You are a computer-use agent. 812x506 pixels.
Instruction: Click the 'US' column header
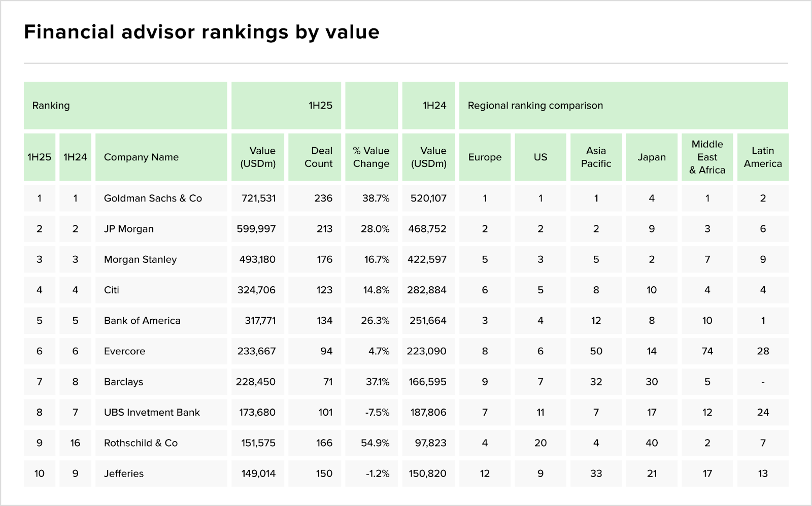click(x=540, y=157)
